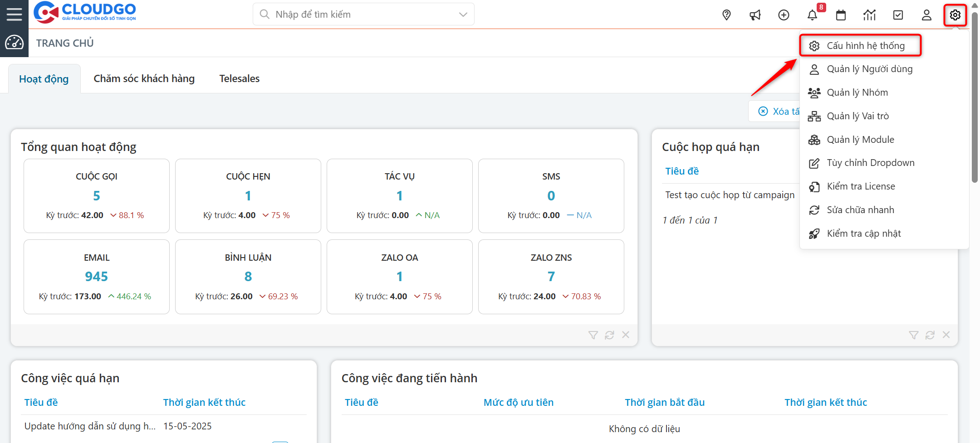Open the calendar icon in header

click(841, 15)
